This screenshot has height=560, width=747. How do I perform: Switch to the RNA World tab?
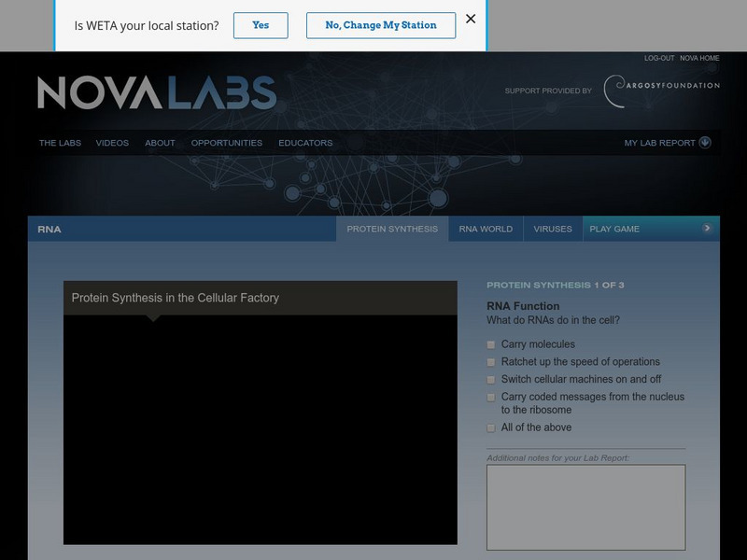click(486, 229)
